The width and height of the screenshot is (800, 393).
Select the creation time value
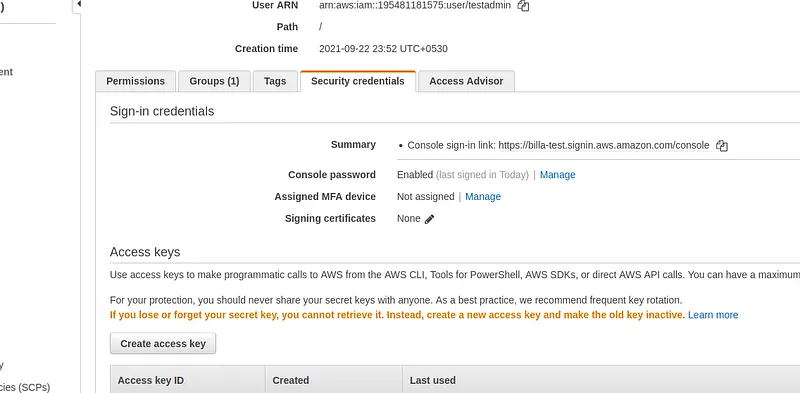tap(383, 49)
